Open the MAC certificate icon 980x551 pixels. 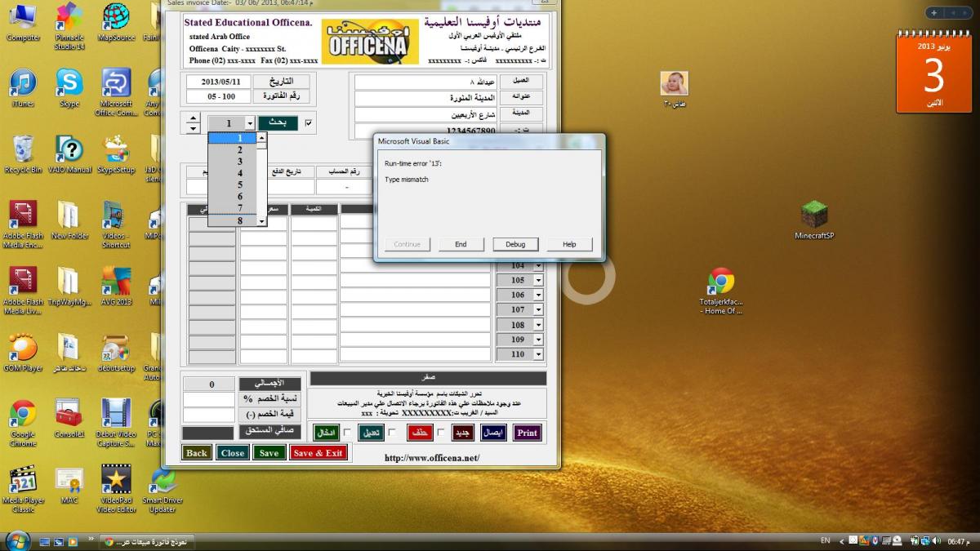click(69, 485)
